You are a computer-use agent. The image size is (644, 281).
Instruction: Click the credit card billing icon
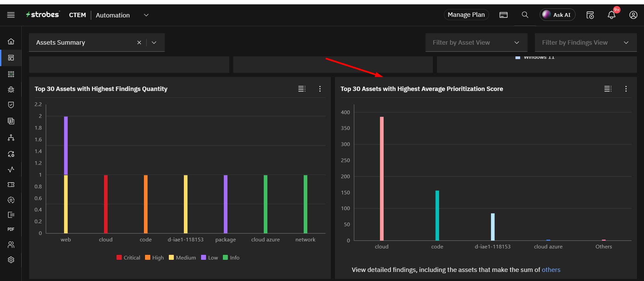tap(503, 15)
